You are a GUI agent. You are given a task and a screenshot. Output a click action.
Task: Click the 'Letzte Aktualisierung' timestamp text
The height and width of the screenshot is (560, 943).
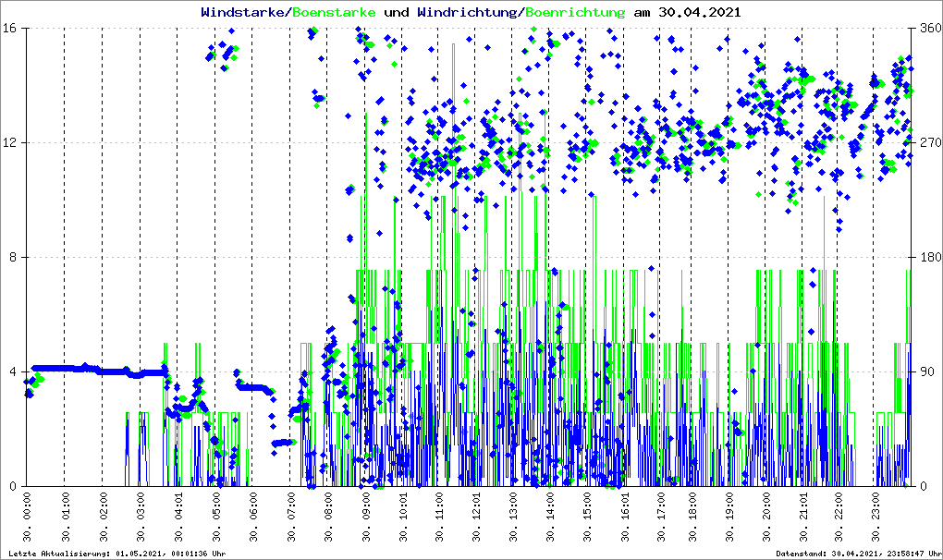117,554
